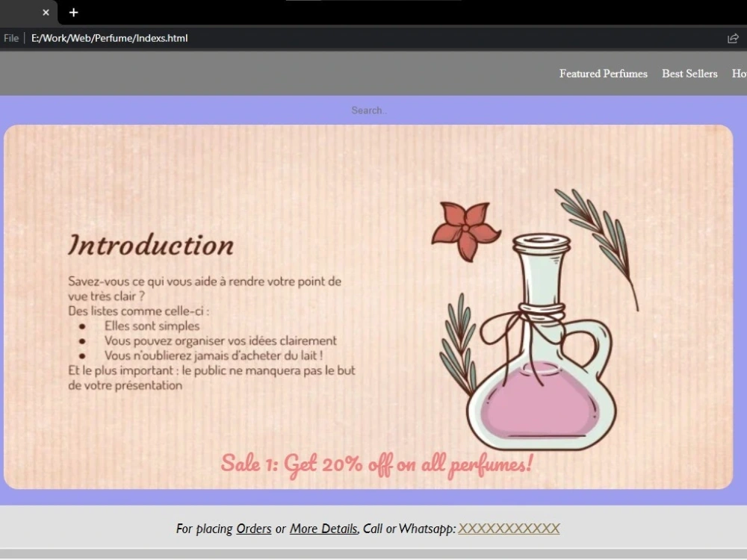
Task: Click 'Vous pouvez organiser vos idées clairement'
Action: click(220, 341)
